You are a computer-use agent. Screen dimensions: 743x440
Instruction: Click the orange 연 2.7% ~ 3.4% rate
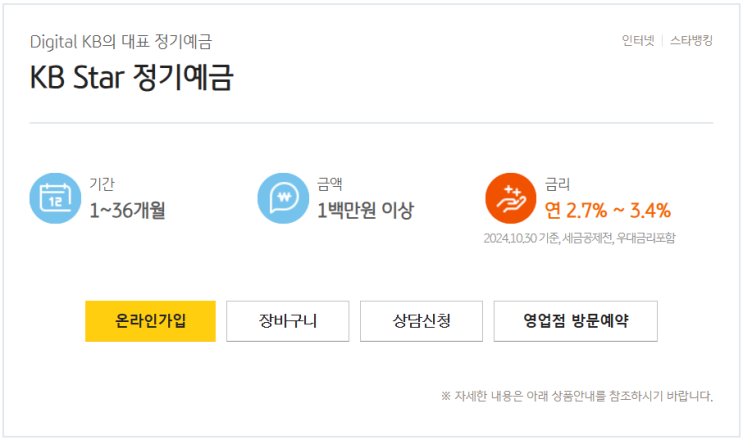[x=607, y=210]
